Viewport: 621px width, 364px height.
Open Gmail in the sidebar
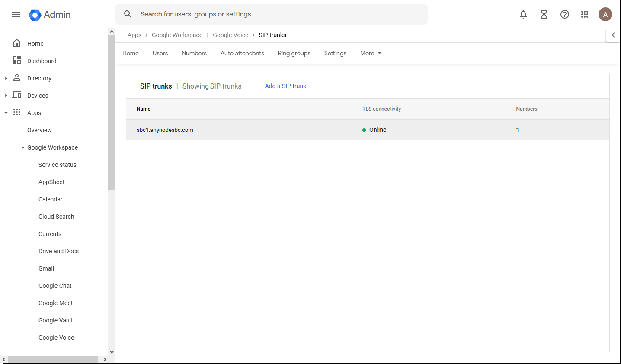pyautogui.click(x=46, y=268)
